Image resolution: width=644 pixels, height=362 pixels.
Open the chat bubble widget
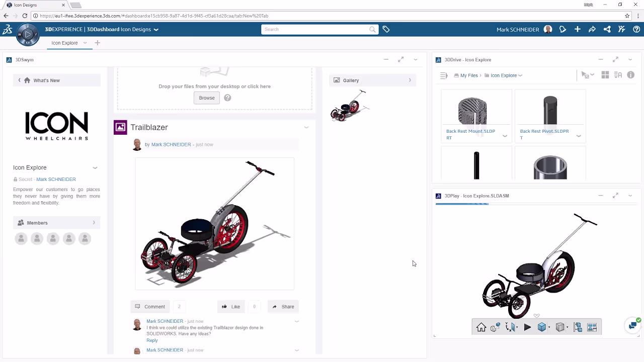633,325
